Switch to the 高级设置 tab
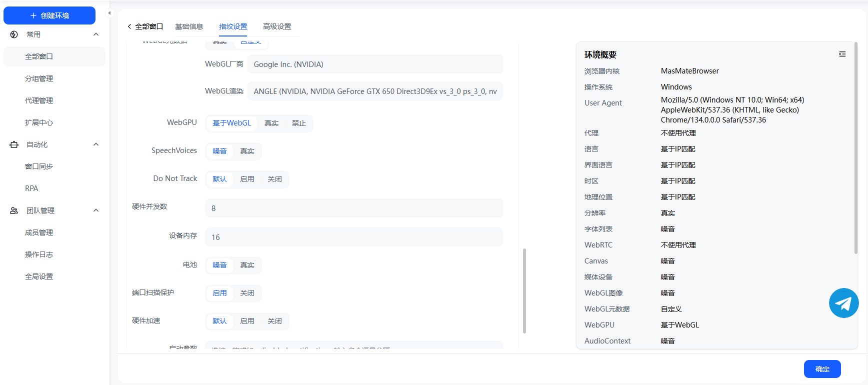This screenshot has width=868, height=385. (277, 26)
